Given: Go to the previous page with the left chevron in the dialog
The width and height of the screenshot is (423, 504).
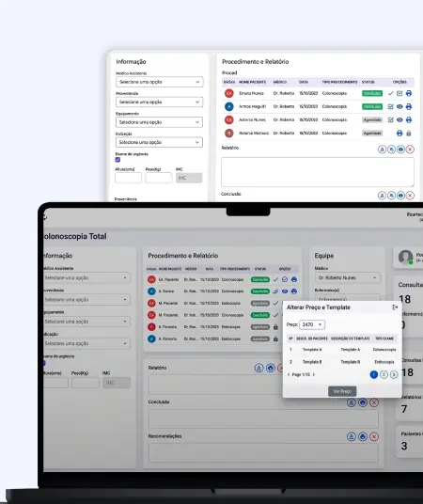Looking at the screenshot, I should tap(289, 374).
